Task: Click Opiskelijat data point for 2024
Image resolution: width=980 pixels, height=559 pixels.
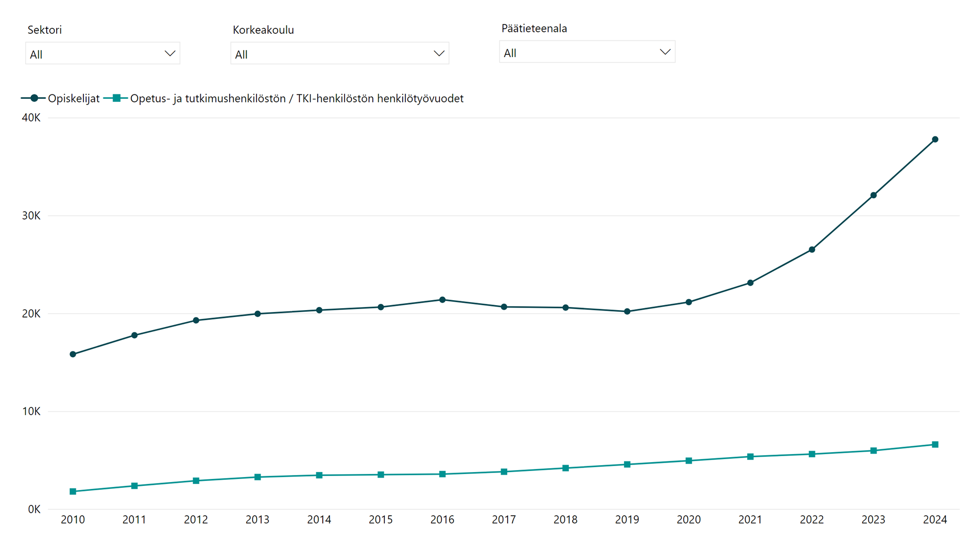Action: tap(935, 140)
